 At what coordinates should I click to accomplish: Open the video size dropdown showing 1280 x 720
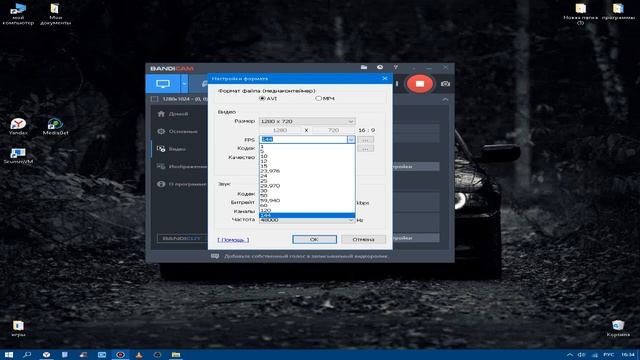click(307, 121)
